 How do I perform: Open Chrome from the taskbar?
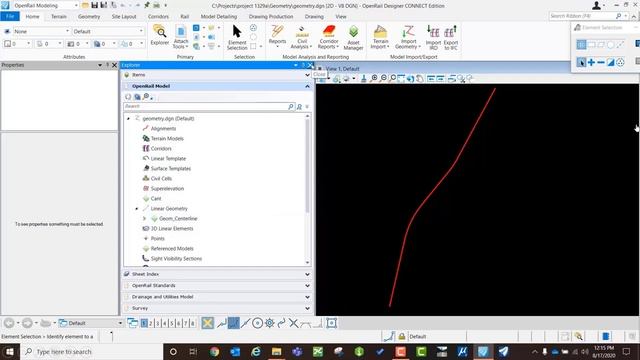(x=214, y=351)
